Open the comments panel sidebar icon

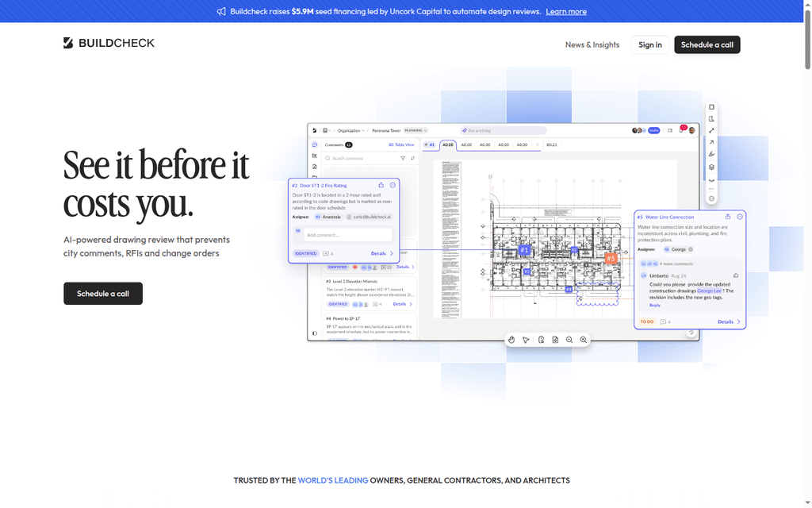coord(314,144)
